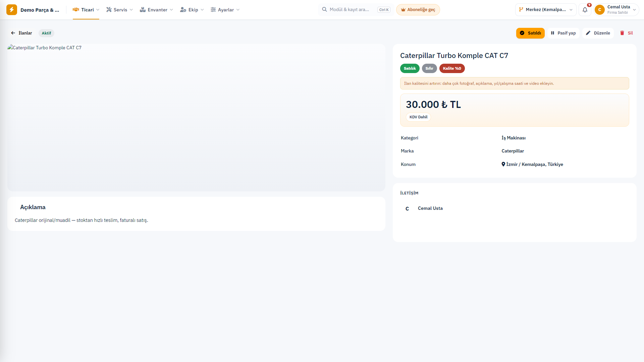Screen dimensions: 644x362
Task: Mark the listing as Satıldı
Action: (530, 33)
